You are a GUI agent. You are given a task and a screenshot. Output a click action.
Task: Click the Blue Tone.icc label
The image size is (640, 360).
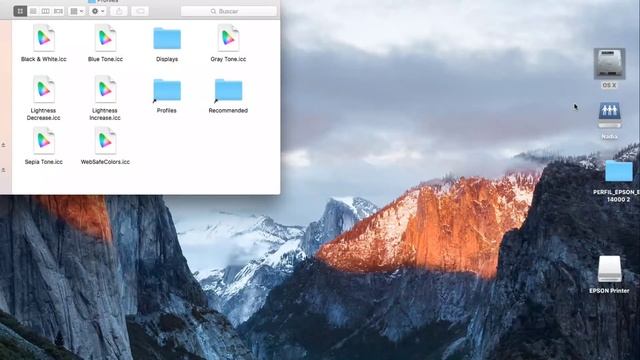pos(105,59)
